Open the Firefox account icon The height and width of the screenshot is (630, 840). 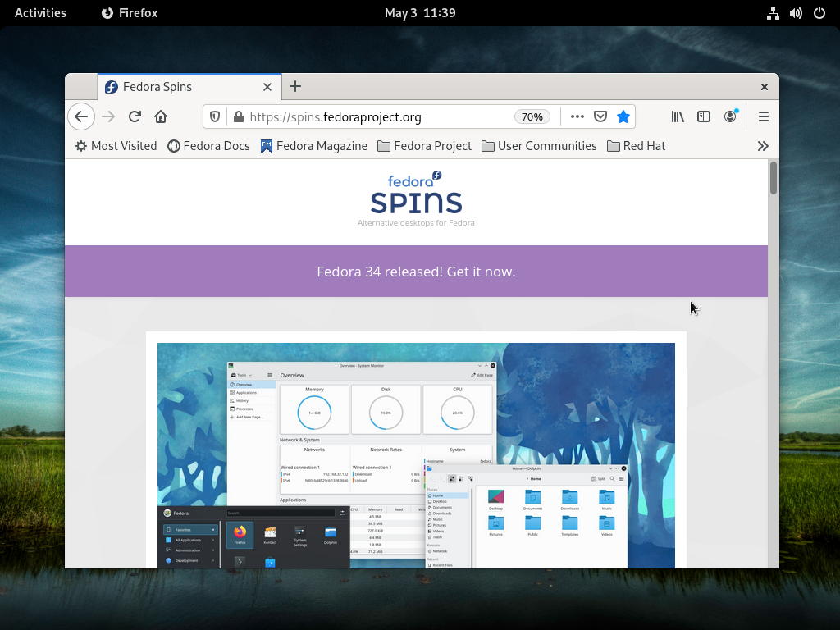[730, 116]
